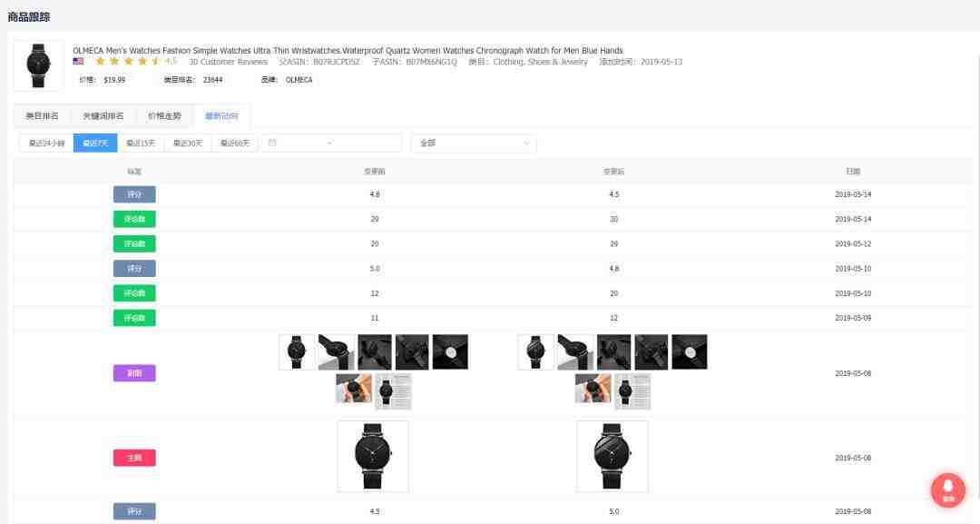The width and height of the screenshot is (980, 524).
Task: Click the red floating bell button
Action: pos(948,489)
